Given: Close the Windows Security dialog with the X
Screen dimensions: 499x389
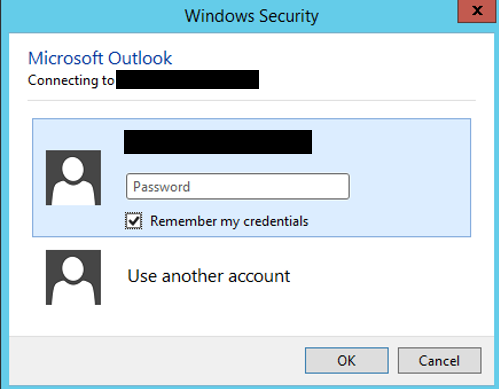Looking at the screenshot, I should [x=477, y=11].
